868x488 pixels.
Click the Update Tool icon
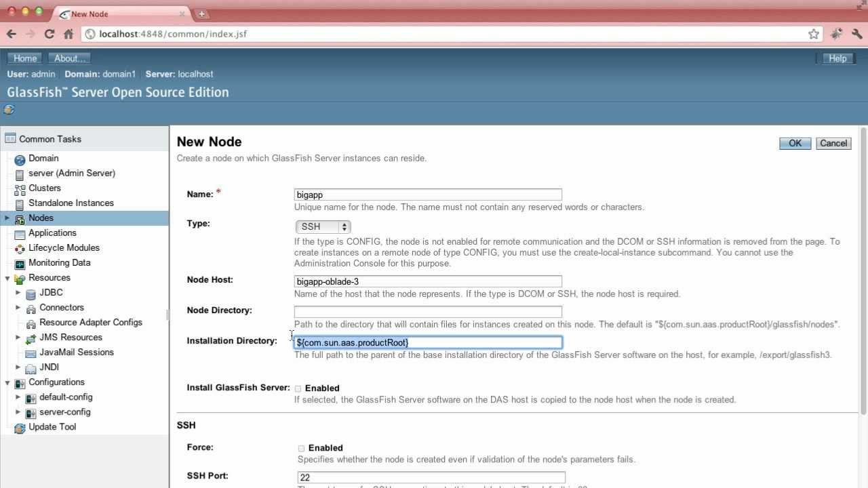(x=20, y=427)
